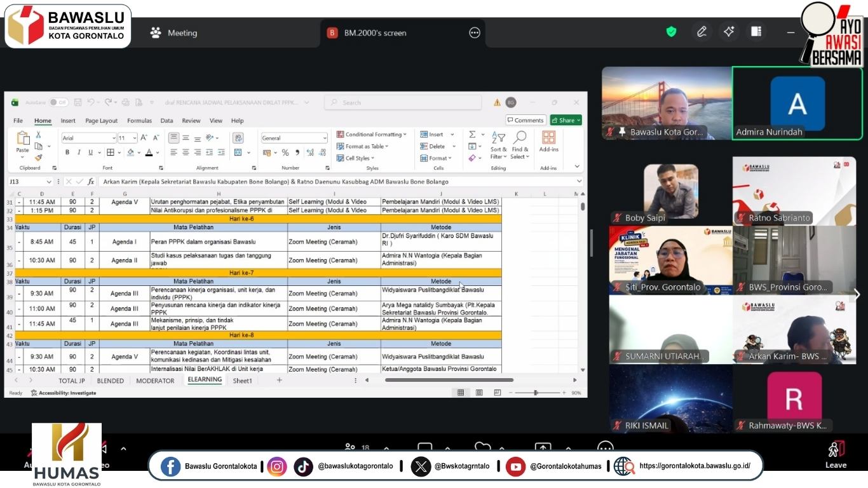Open Excel Add-ins icon
This screenshot has height=488, width=868.
point(548,142)
